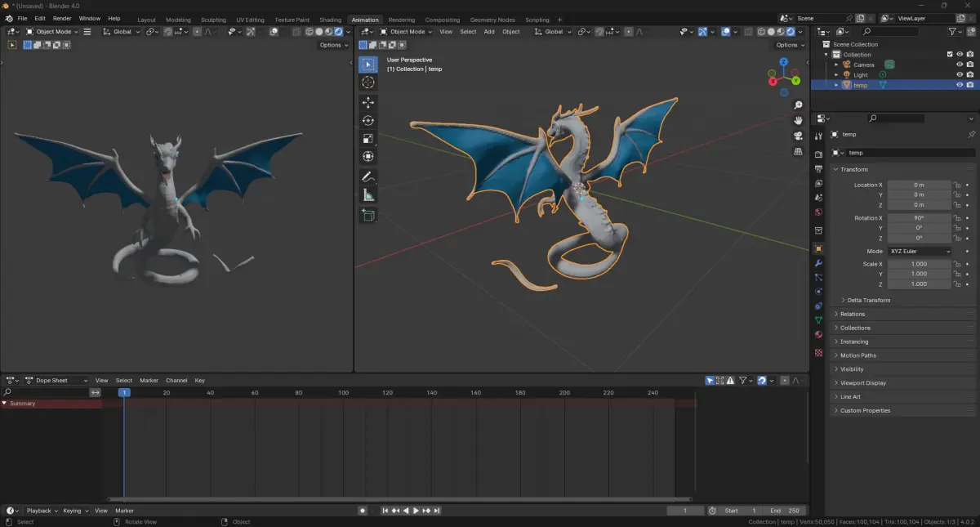Open the Channel menu in Dope Sheet
Image resolution: width=980 pixels, height=527 pixels.
(x=176, y=380)
